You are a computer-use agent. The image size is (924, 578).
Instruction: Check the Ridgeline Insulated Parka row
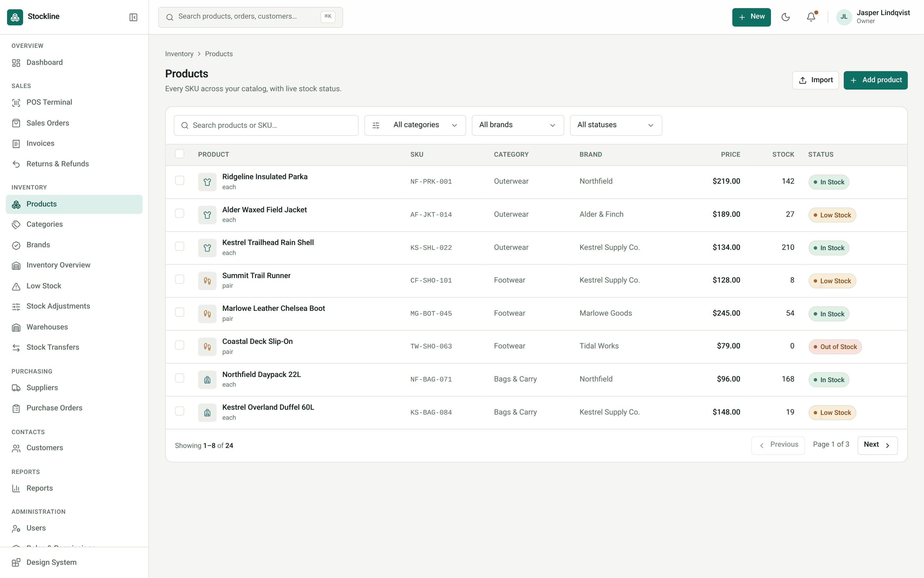pyautogui.click(x=179, y=180)
